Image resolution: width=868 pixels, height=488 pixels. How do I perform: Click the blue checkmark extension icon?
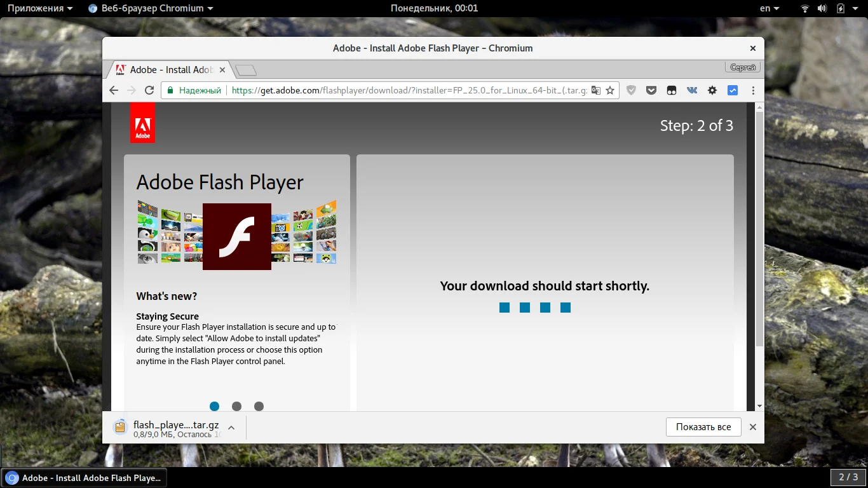[733, 90]
